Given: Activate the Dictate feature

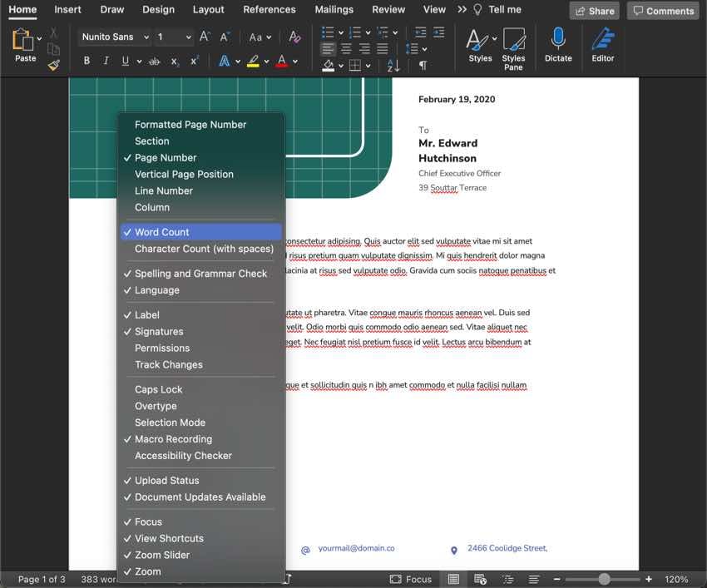Looking at the screenshot, I should [x=558, y=46].
